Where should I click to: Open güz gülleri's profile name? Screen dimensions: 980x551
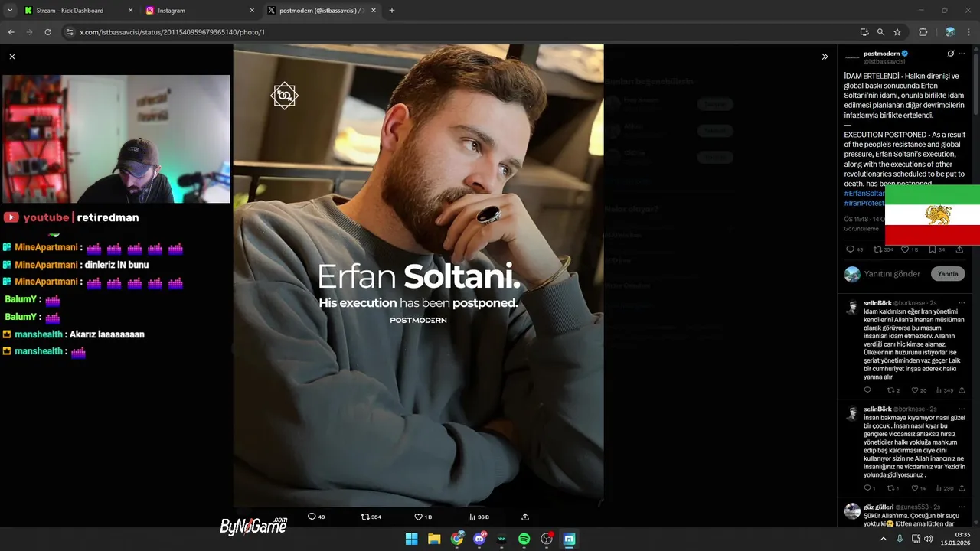[x=878, y=507]
